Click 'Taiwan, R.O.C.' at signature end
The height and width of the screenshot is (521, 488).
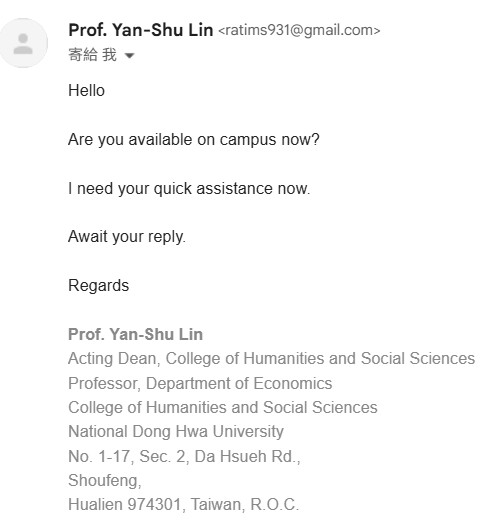tap(245, 504)
